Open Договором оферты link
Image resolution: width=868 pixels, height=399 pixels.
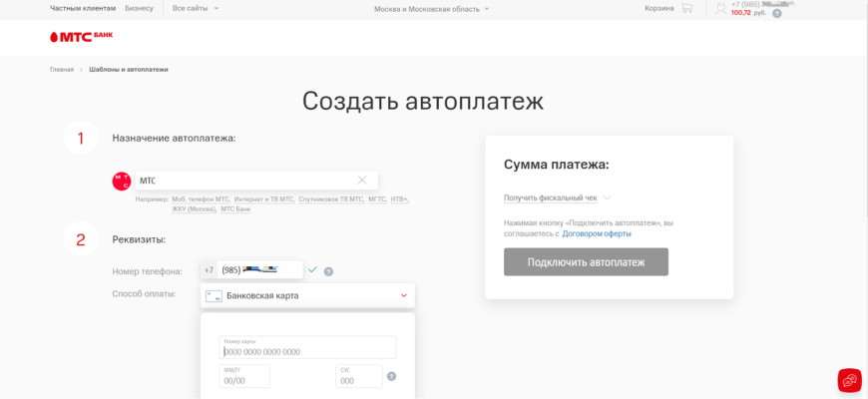[597, 233]
